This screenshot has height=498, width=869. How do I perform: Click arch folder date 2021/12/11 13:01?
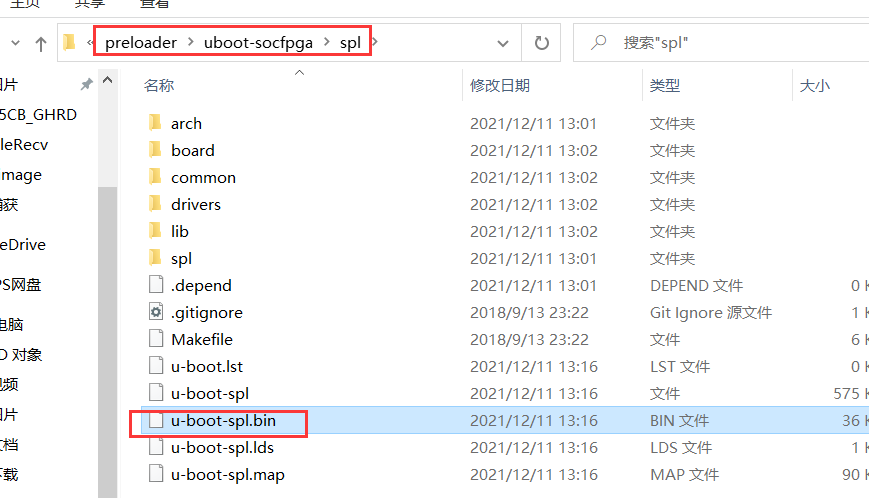click(533, 123)
